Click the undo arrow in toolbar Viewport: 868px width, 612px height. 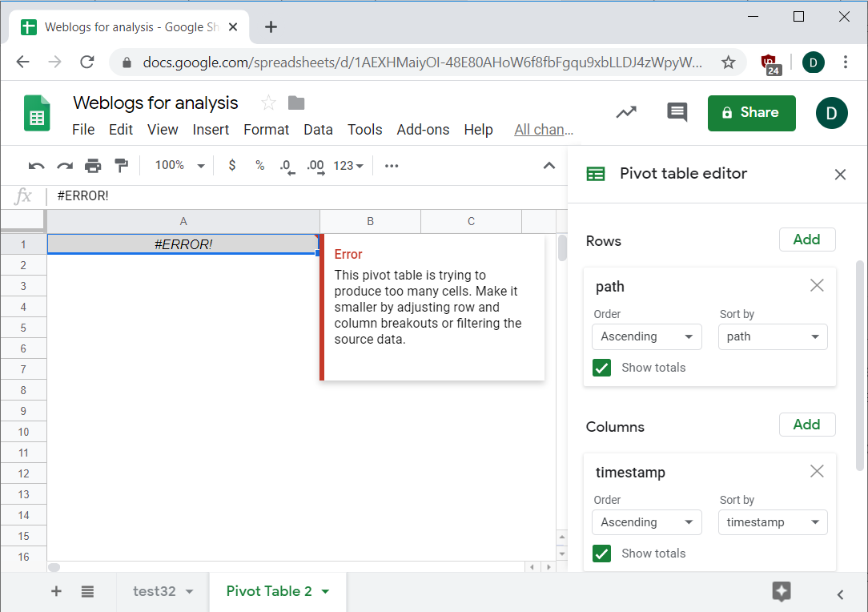[x=36, y=166]
